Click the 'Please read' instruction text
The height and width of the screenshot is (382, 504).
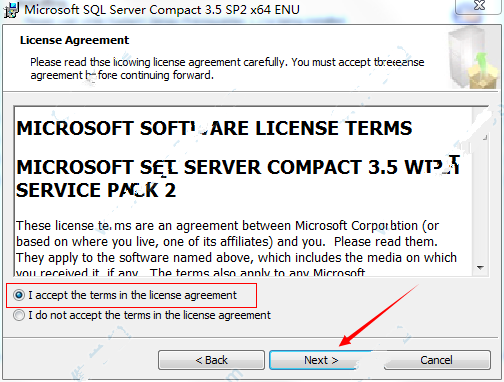click(x=227, y=69)
